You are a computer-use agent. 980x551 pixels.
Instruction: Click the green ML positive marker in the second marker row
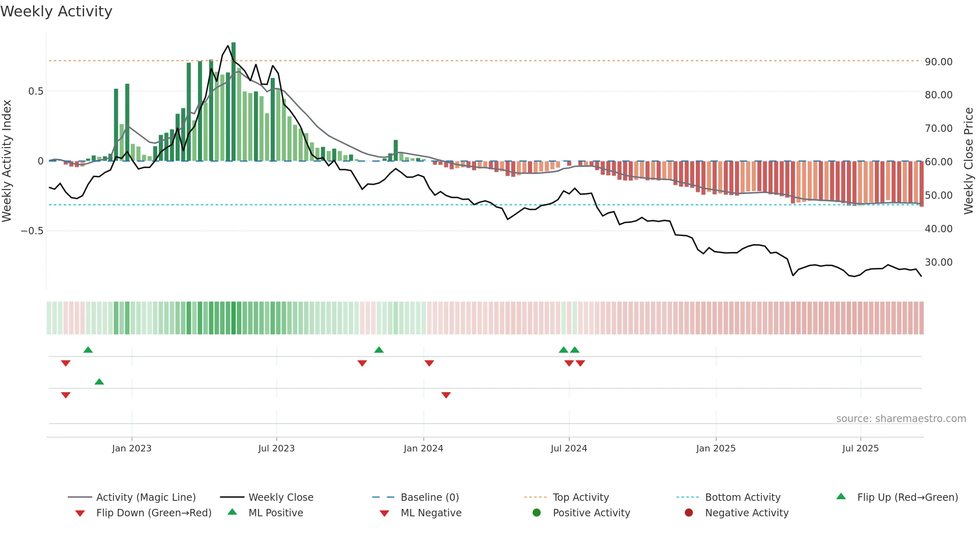click(99, 382)
